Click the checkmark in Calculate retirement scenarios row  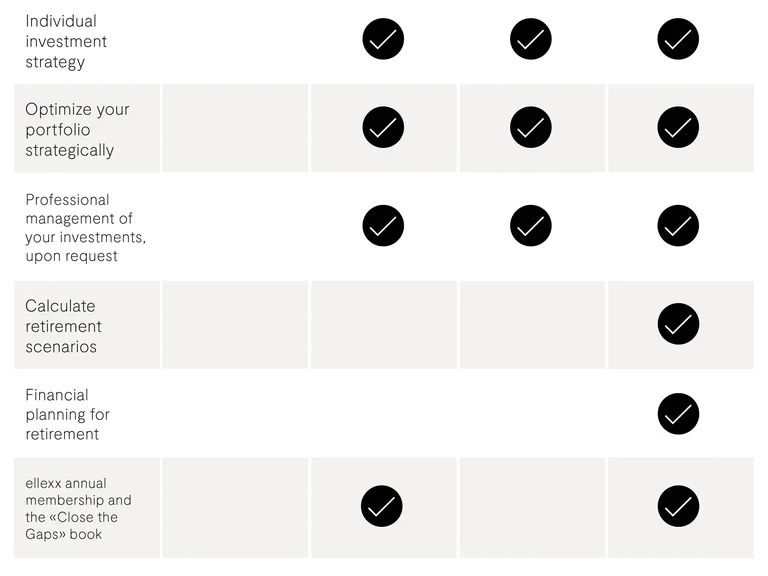coord(678,324)
